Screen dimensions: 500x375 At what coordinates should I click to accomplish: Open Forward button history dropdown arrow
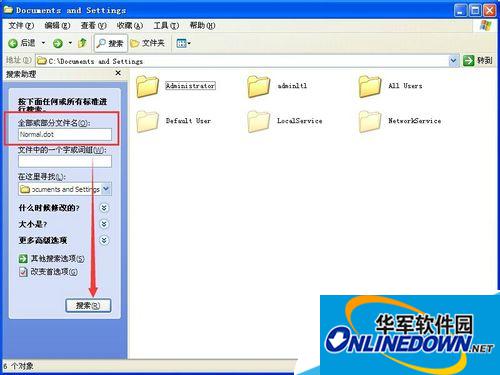tap(70, 43)
